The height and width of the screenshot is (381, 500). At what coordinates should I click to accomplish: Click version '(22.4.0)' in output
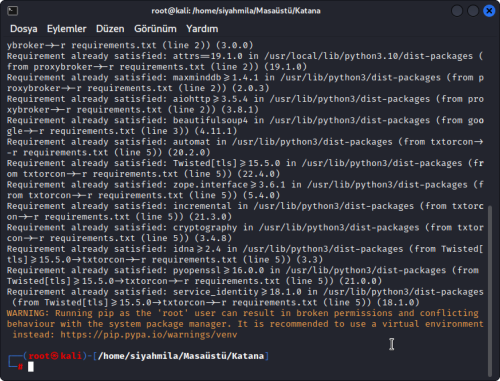coord(259,174)
